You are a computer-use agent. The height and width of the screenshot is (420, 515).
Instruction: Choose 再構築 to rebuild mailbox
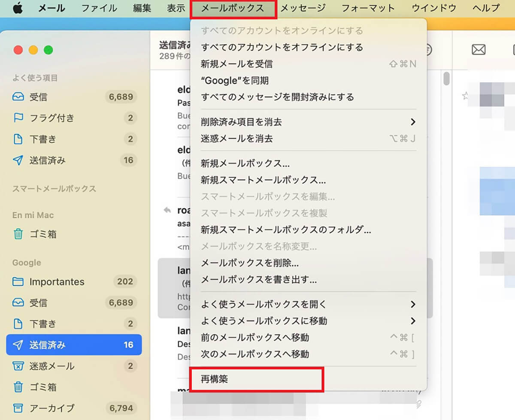(309, 379)
